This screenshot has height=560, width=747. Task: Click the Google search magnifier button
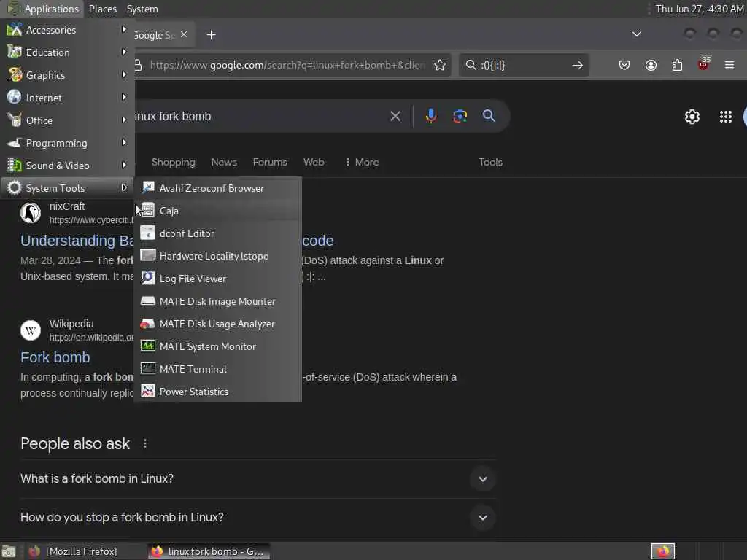coord(489,116)
